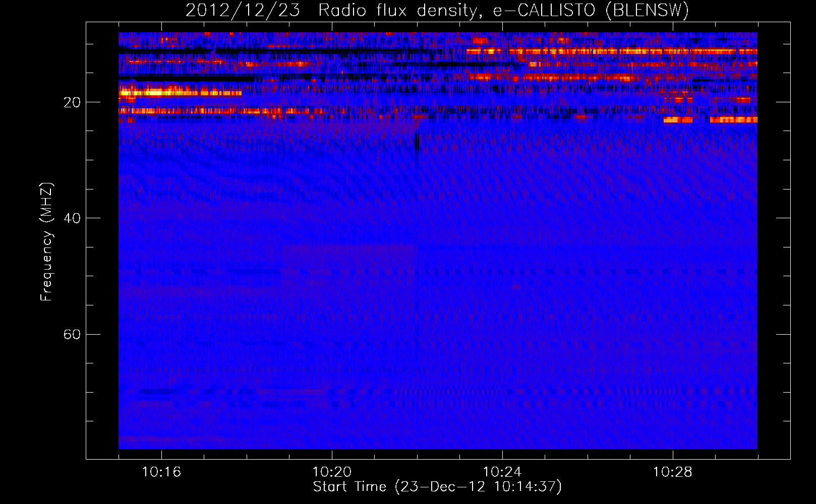816x504 pixels.
Task: Click the 60 MHz frequency tick label
Action: click(x=72, y=335)
